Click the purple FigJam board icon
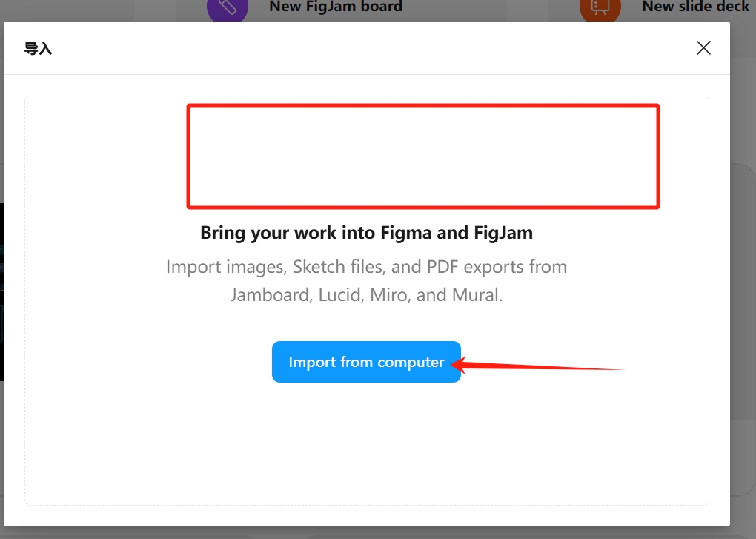Image resolution: width=756 pixels, height=539 pixels. 227,7
